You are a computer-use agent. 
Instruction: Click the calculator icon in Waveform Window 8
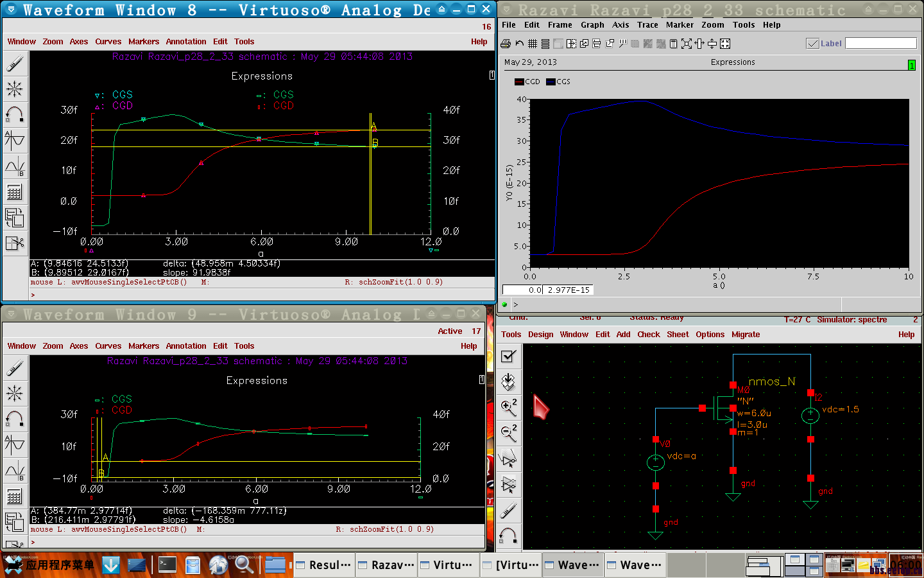[x=14, y=192]
